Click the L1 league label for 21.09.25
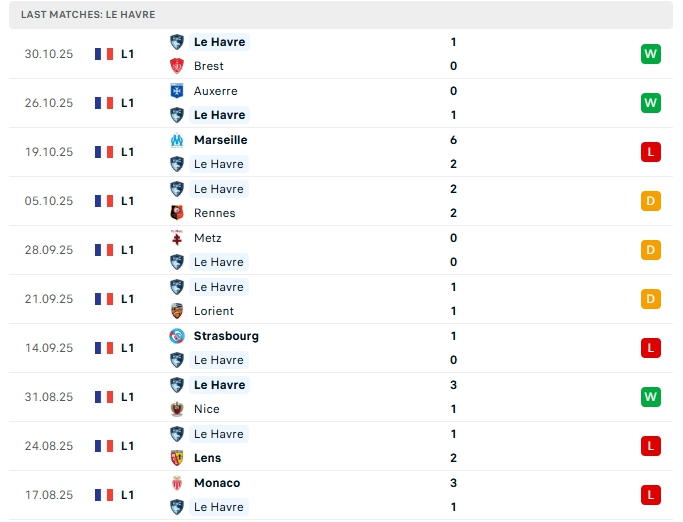Image resolution: width=683 pixels, height=522 pixels. 128,299
